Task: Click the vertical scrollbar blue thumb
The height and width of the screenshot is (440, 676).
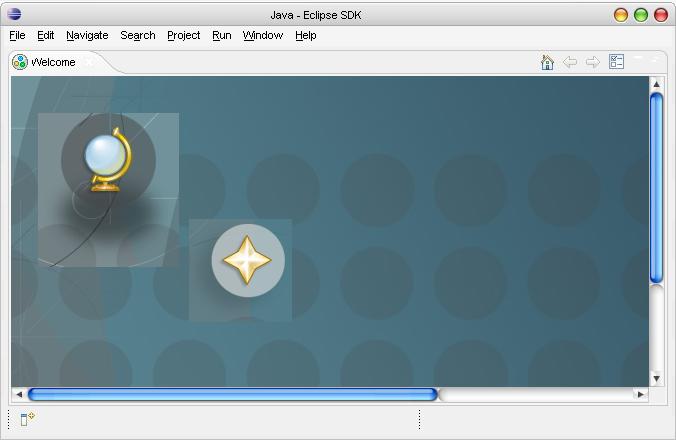Action: click(x=656, y=188)
